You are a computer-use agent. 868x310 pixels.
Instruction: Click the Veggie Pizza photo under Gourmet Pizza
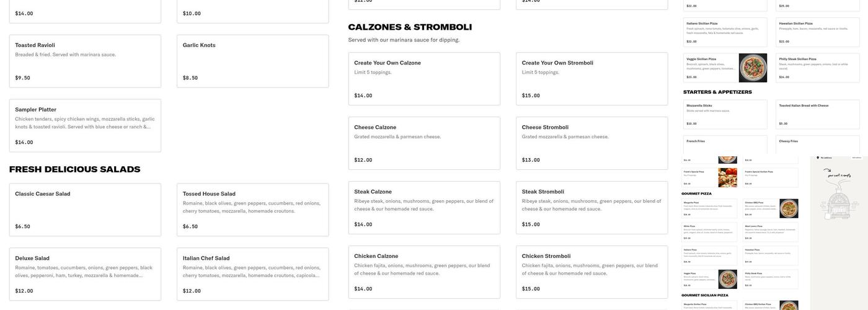pyautogui.click(x=728, y=279)
